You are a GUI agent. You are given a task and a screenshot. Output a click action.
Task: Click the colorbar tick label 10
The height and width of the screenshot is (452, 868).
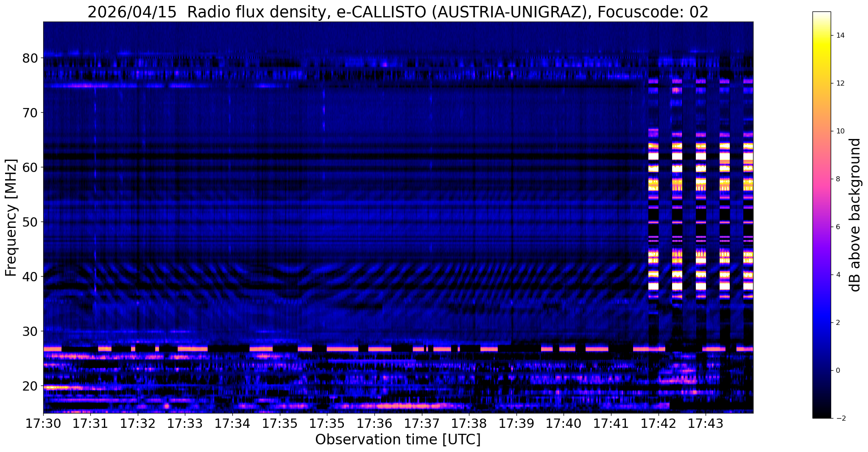[840, 131]
